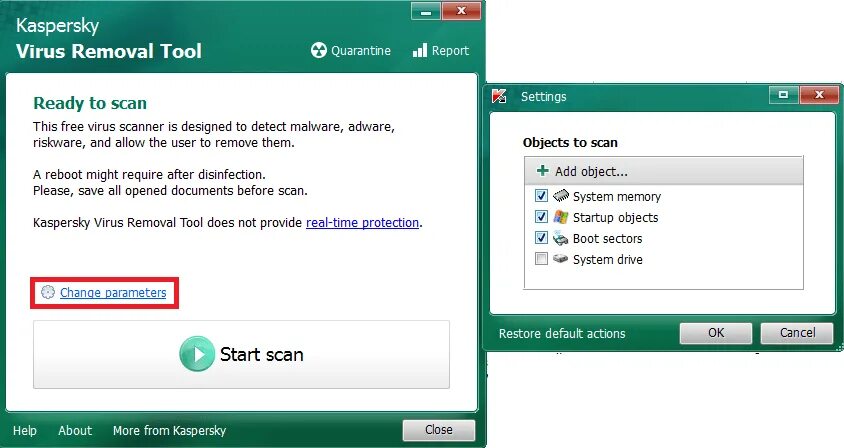Select the Boot sectors label
The width and height of the screenshot is (844, 448).
pos(607,239)
